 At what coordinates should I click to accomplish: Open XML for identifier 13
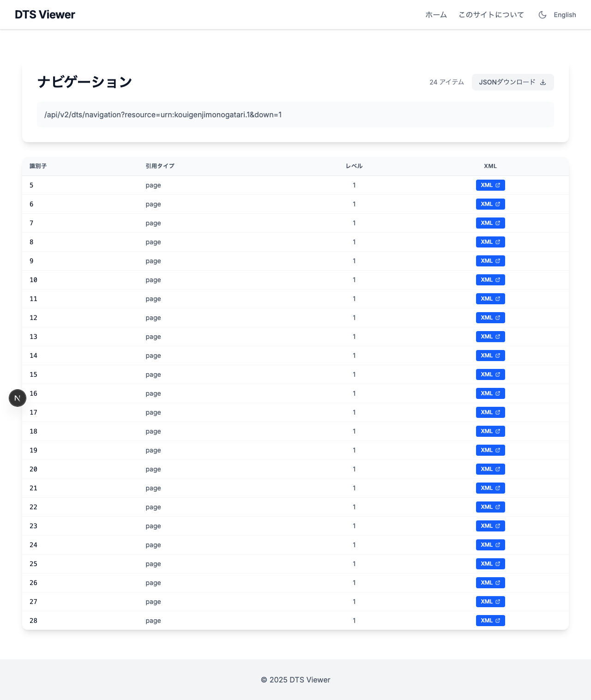[x=490, y=337]
